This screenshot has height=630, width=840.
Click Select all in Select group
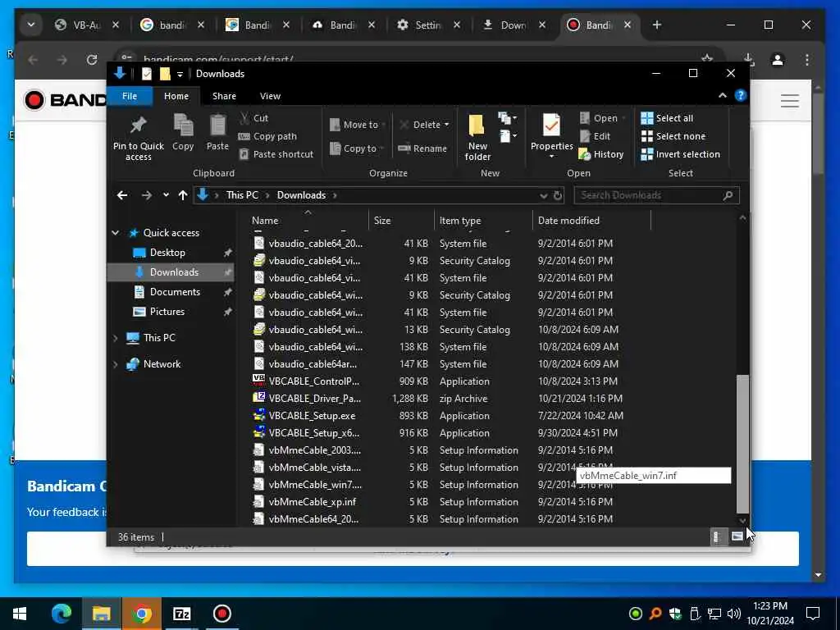coord(667,118)
